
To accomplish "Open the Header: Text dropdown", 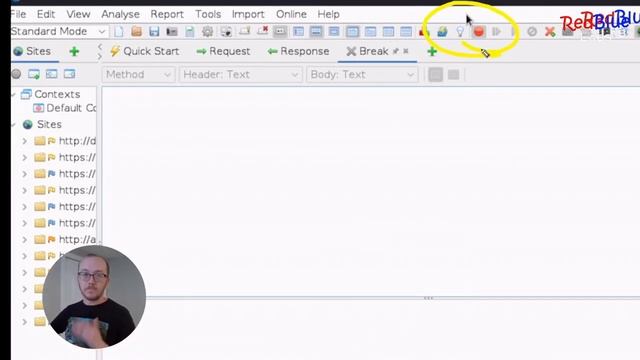I will tap(241, 75).
